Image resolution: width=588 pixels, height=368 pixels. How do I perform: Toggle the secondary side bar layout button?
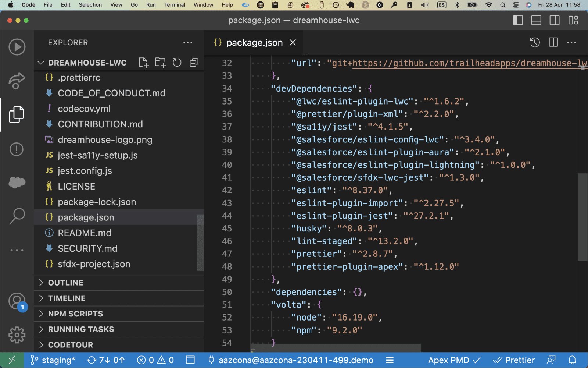pos(555,20)
